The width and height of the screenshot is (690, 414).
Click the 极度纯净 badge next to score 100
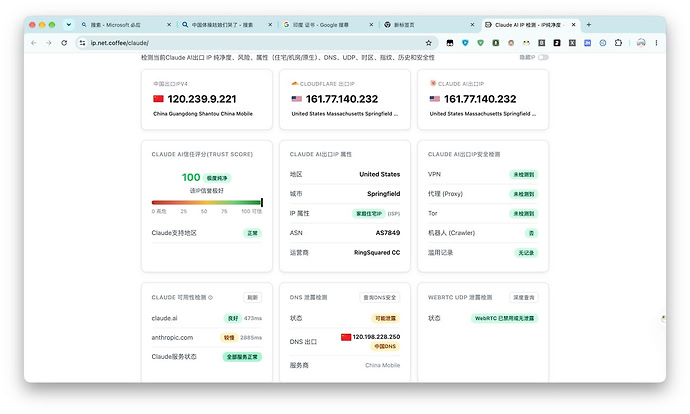click(x=217, y=178)
